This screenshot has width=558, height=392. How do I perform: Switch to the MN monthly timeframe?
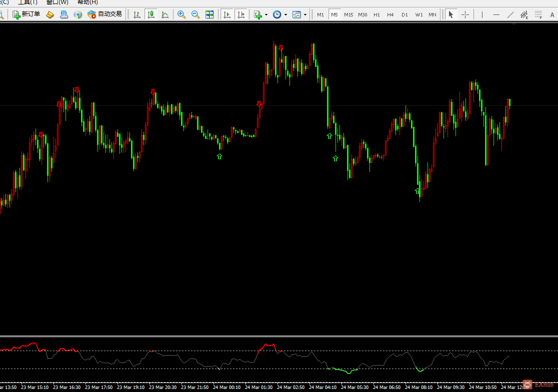(x=432, y=14)
